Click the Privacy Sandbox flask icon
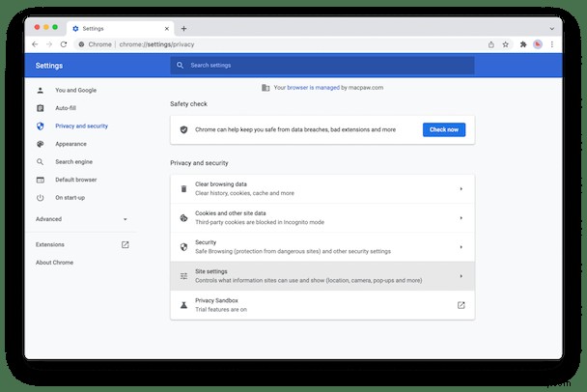Viewport: 587px width, 392px height. click(x=183, y=305)
